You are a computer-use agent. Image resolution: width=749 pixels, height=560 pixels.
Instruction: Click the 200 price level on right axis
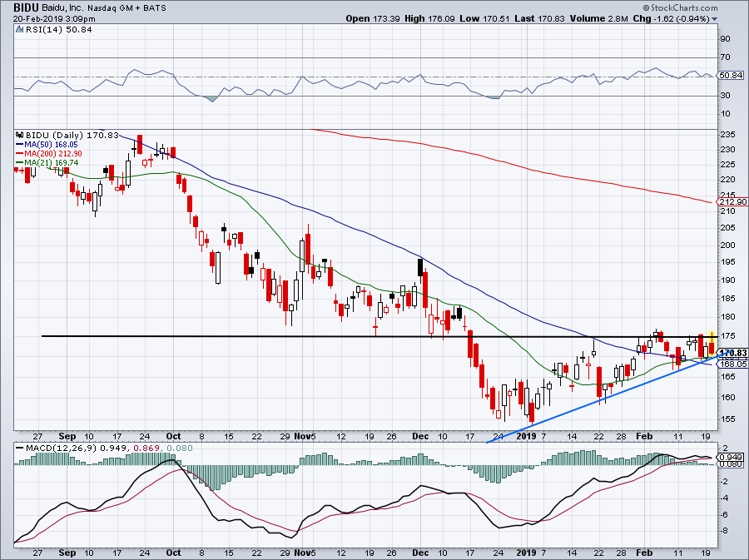tap(728, 245)
